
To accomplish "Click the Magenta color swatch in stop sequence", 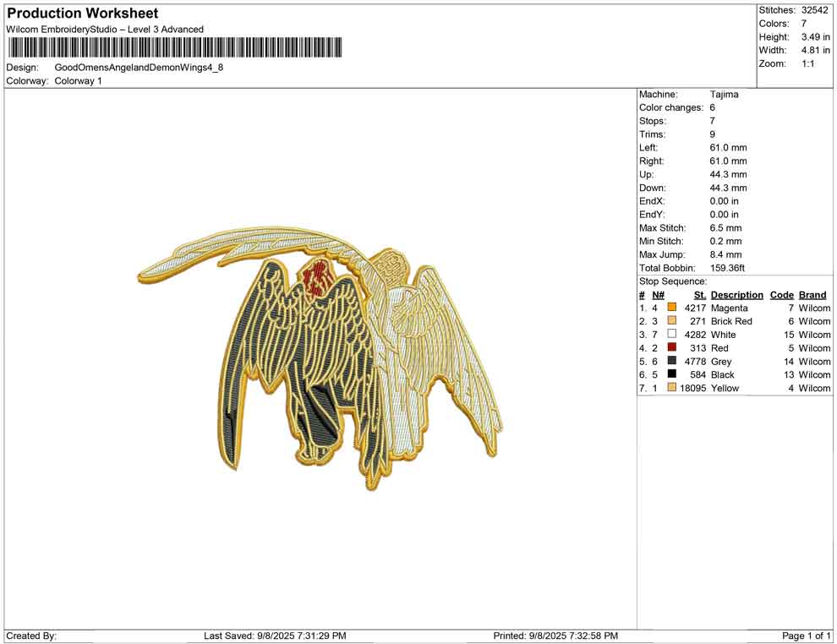I will coord(672,308).
